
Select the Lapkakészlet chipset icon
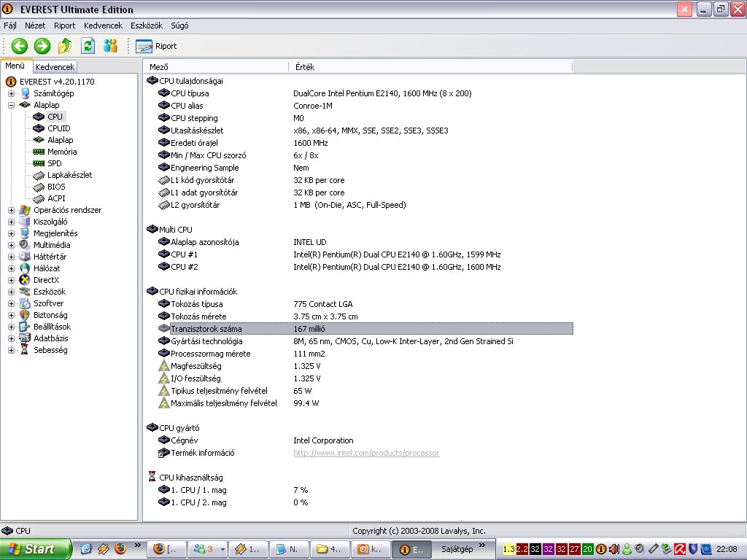tap(39, 175)
